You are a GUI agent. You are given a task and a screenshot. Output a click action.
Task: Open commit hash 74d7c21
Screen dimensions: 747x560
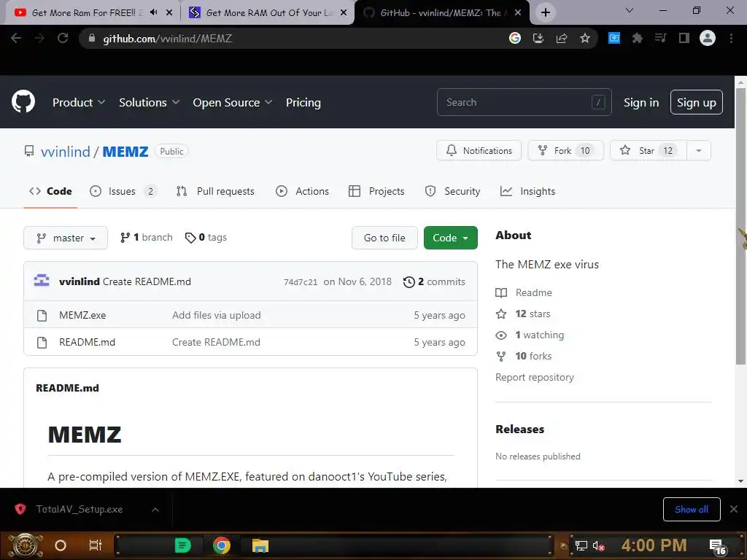click(300, 282)
